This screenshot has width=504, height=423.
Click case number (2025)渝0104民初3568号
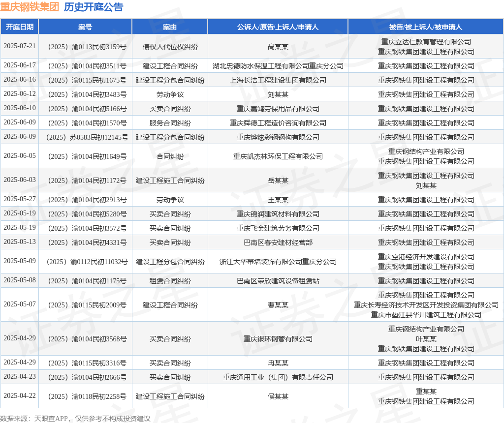(87, 339)
